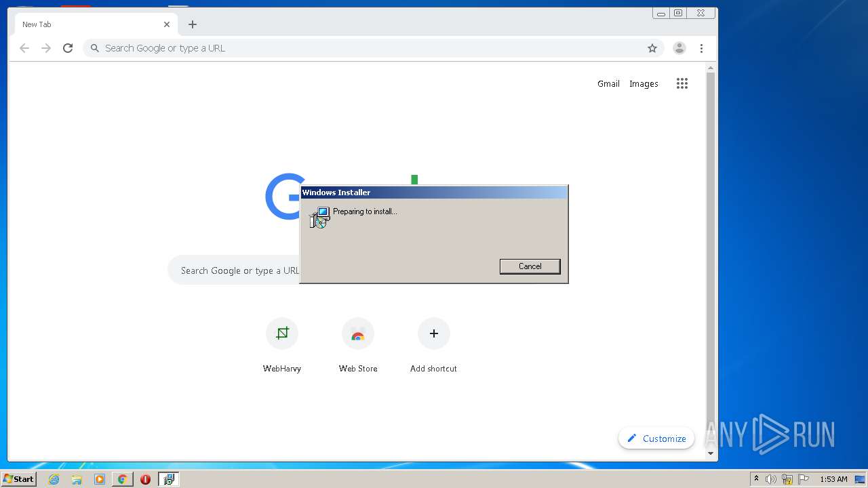Open Action Center flag icon
Viewport: 868px width, 488px height.
pos(804,479)
